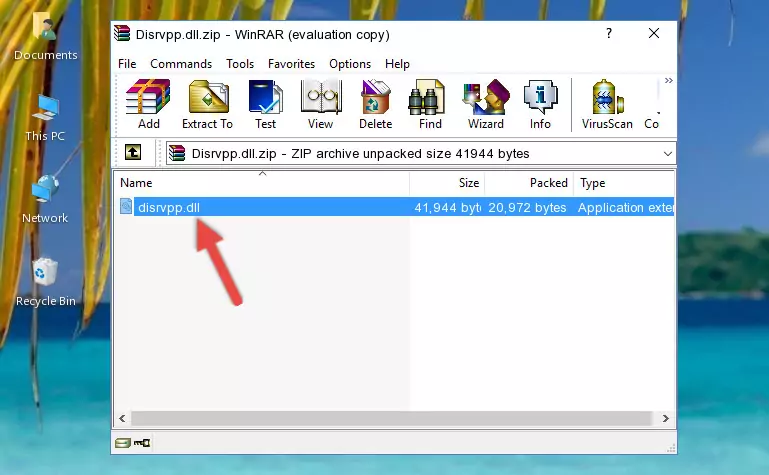Open the Extract To tool

[207, 104]
